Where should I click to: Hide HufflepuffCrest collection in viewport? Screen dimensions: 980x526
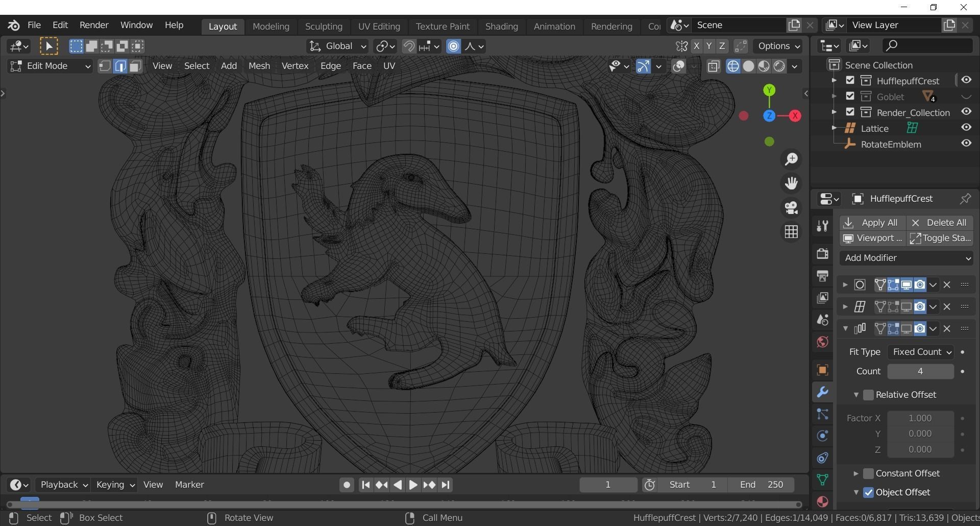[x=966, y=80]
